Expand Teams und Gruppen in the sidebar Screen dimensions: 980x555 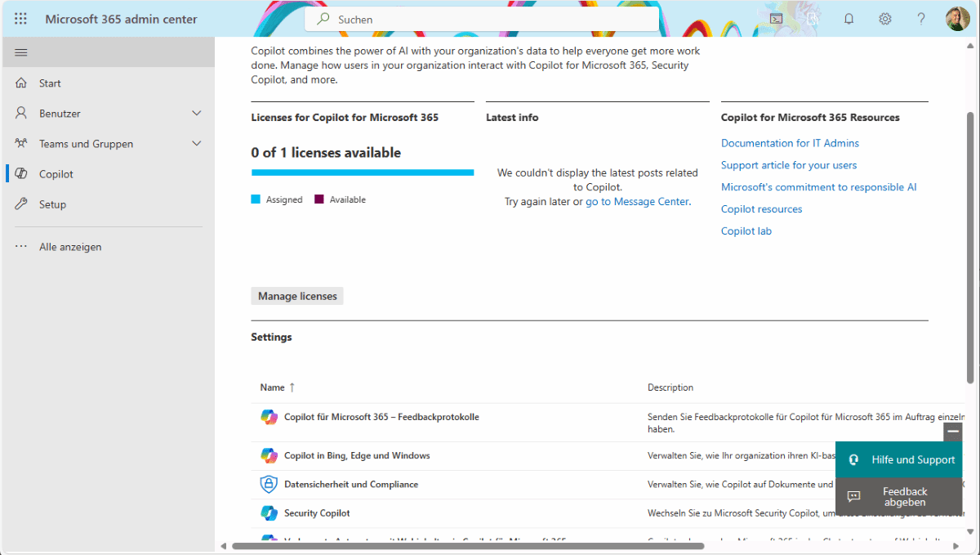tap(196, 143)
